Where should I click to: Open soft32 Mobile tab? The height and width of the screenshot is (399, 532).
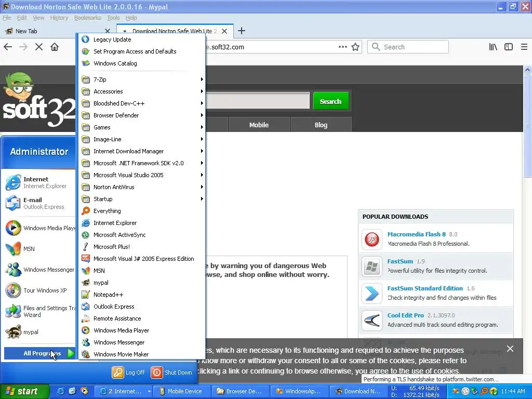(x=259, y=125)
